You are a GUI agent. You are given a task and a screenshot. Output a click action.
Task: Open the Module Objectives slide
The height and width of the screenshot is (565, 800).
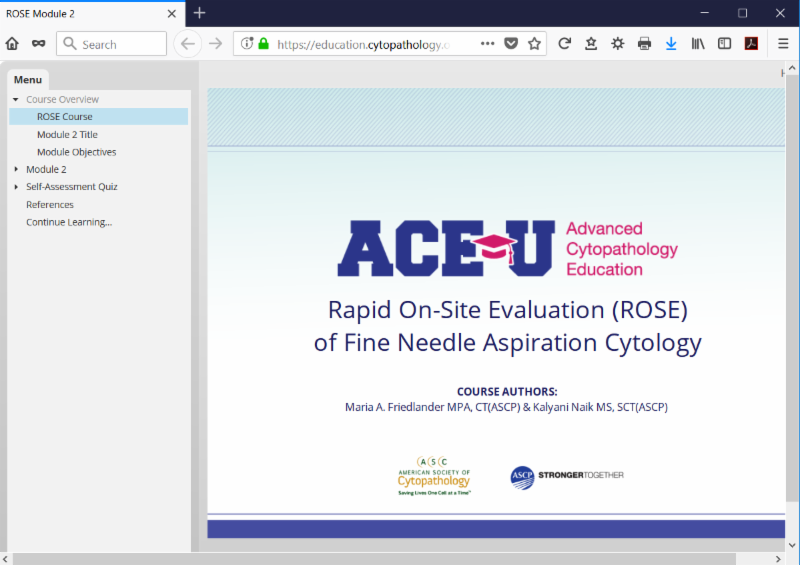tap(76, 152)
